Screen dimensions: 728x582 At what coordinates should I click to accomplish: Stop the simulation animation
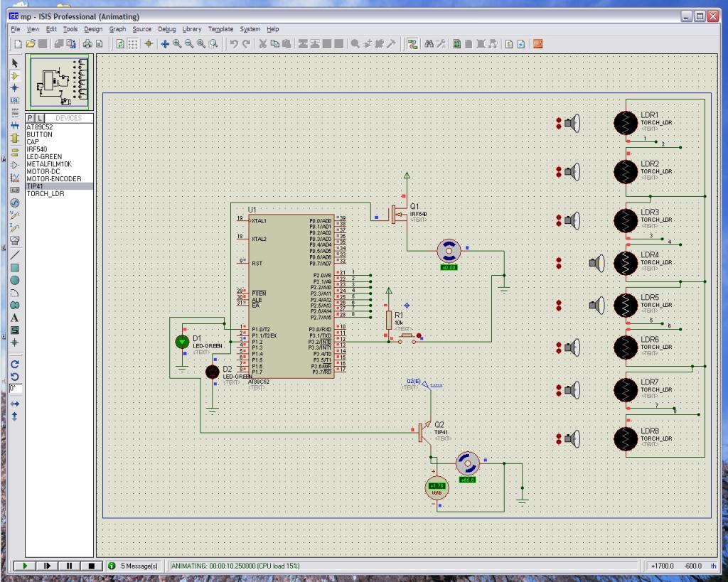point(91,566)
